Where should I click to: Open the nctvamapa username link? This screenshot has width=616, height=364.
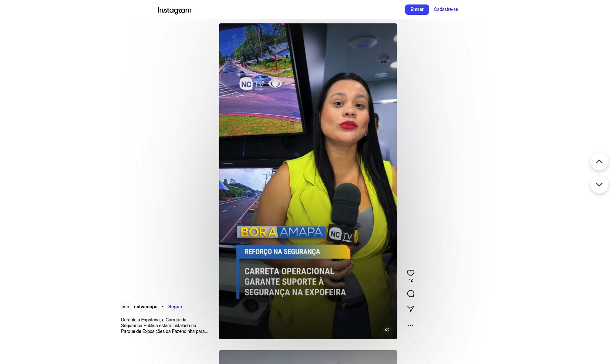pyautogui.click(x=145, y=307)
